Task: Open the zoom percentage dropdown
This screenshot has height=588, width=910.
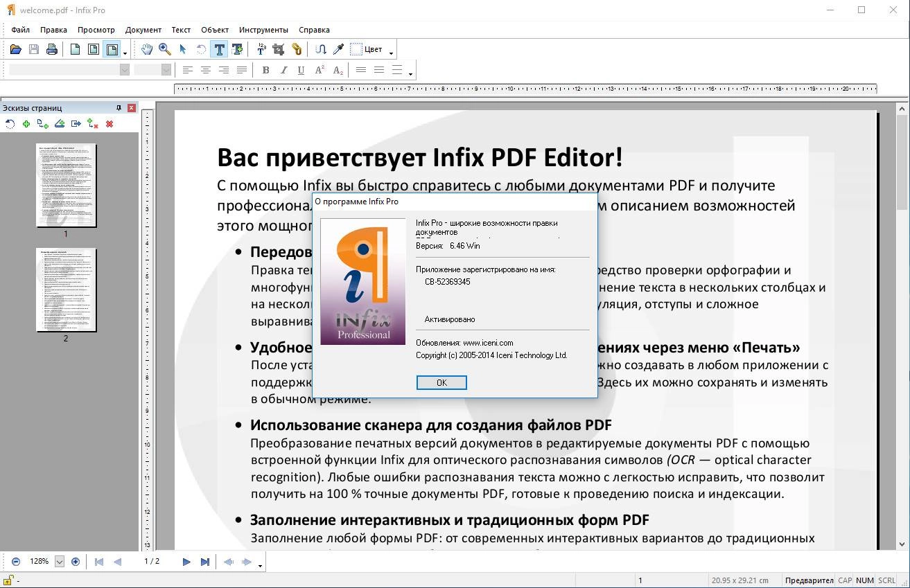Action: [x=59, y=562]
